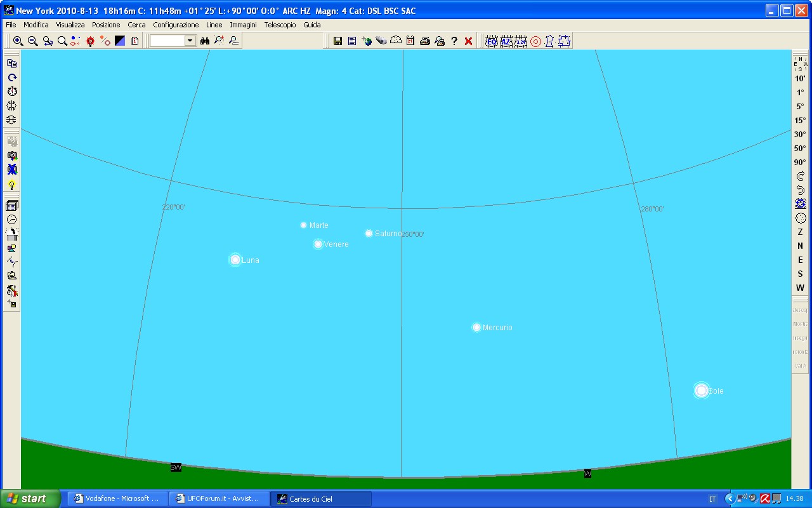Click the Marte planet on the chart

(303, 225)
